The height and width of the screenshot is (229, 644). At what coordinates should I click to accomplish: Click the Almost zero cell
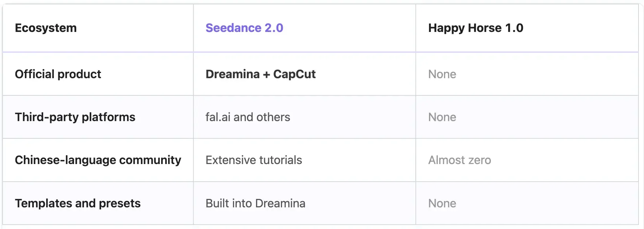tap(459, 160)
